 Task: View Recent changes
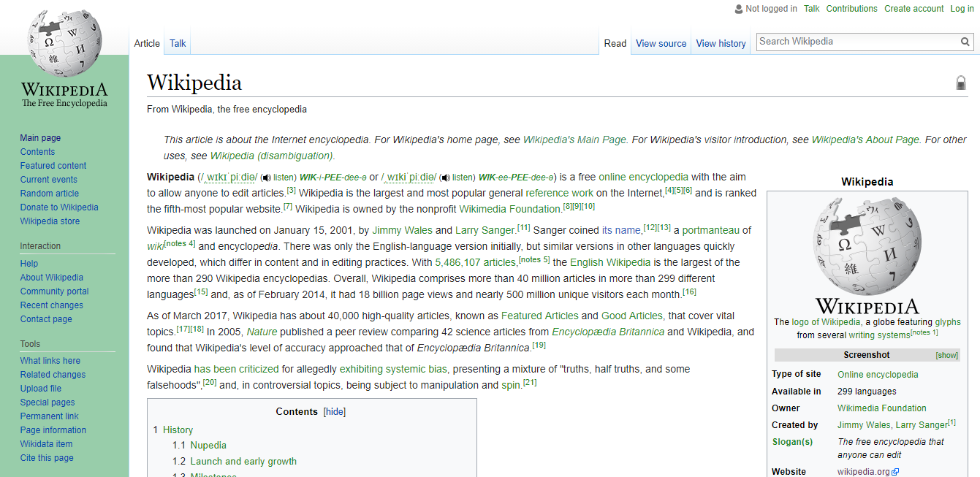pyautogui.click(x=52, y=305)
